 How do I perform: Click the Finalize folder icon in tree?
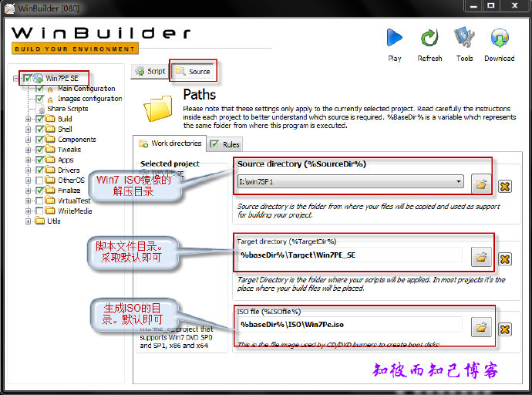(x=50, y=190)
